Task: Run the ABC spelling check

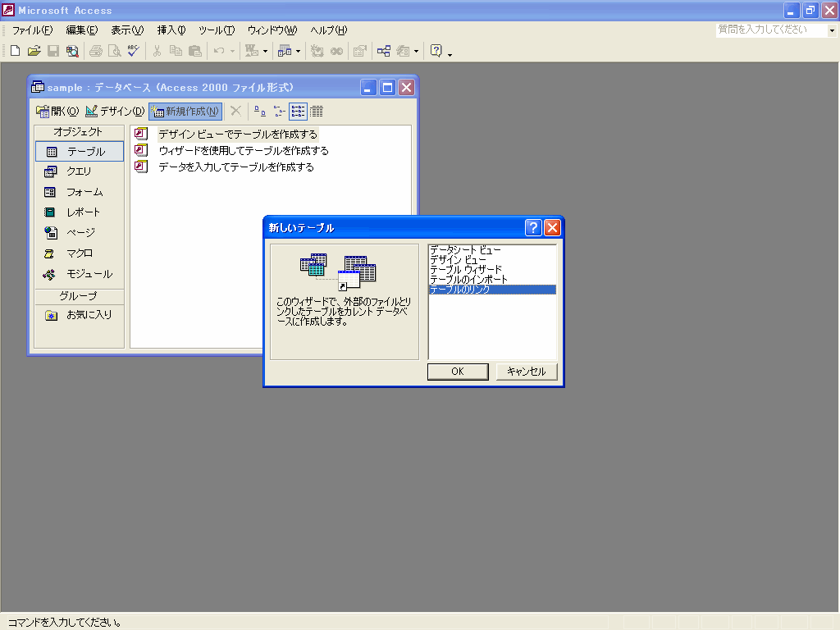Action: (134, 51)
